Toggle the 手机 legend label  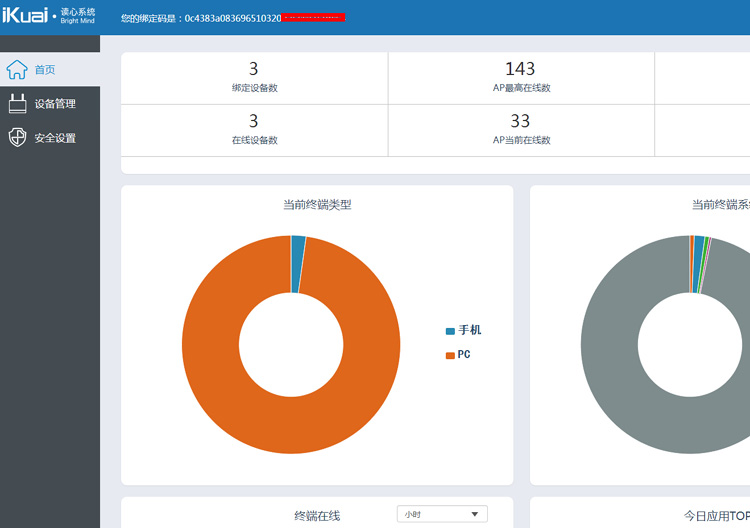point(469,330)
